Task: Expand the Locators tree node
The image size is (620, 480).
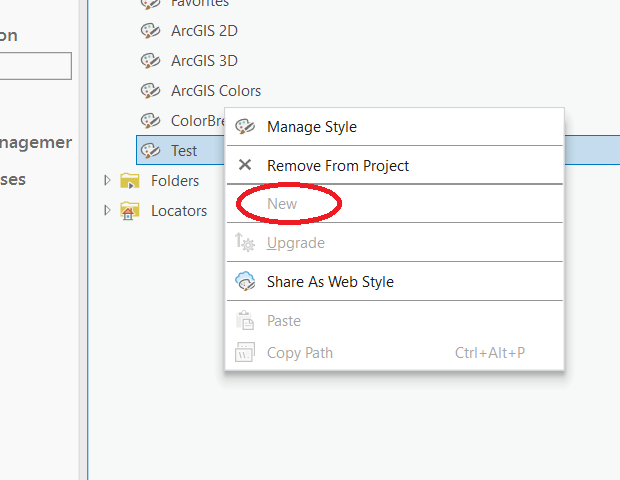Action: pos(108,211)
